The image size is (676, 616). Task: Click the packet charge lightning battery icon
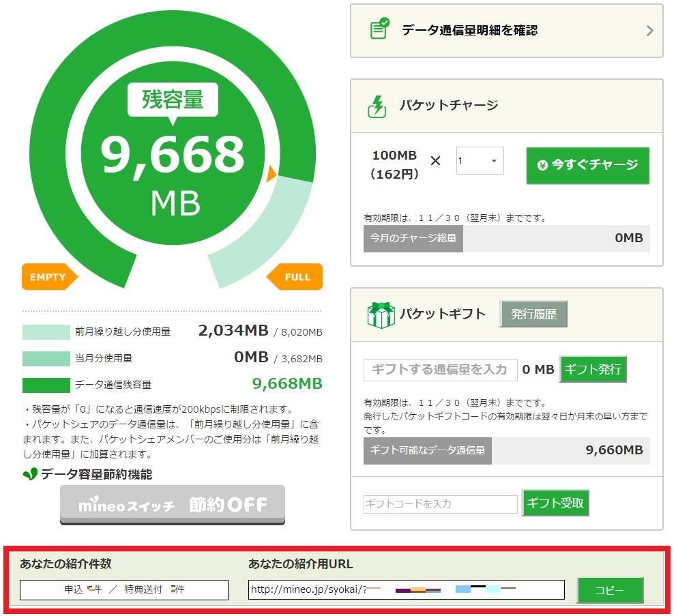[377, 106]
